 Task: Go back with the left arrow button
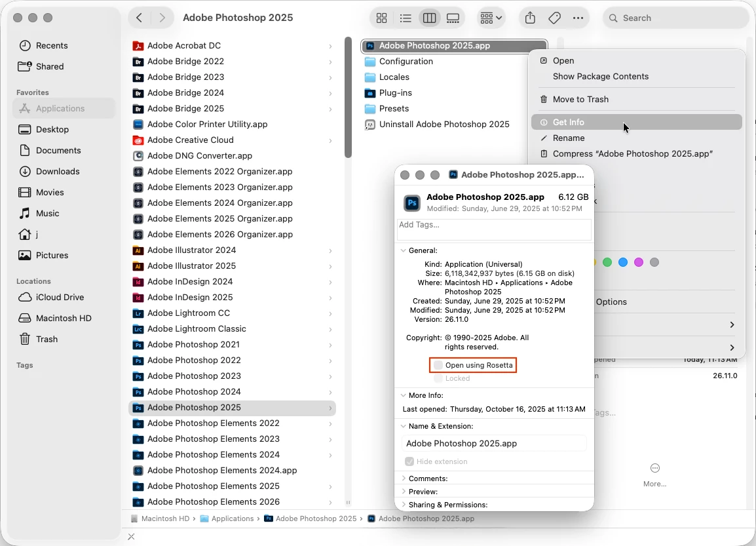[140, 18]
